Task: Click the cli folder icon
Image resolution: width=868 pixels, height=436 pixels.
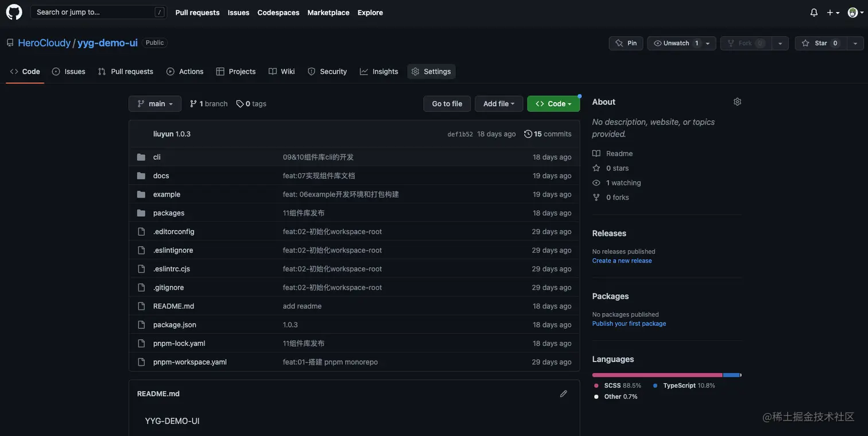Action: click(141, 157)
